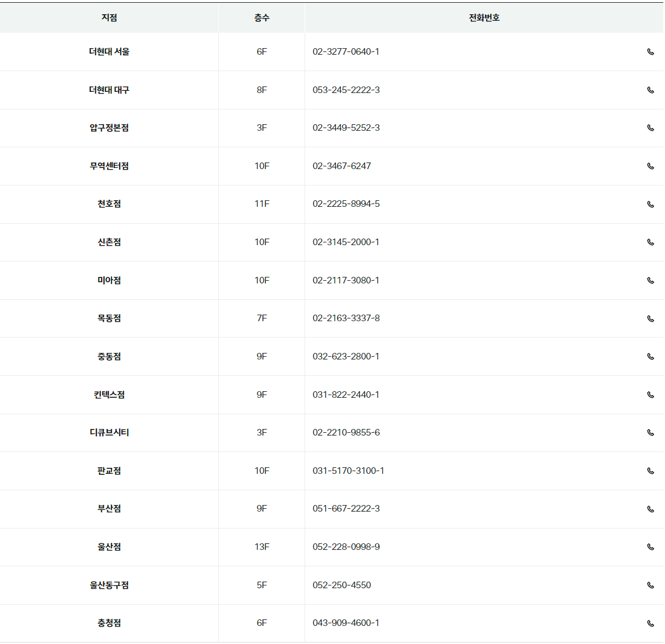Viewport: 665px width, 644px height.
Task: Click the 판교점 branch name
Action: coord(109,471)
